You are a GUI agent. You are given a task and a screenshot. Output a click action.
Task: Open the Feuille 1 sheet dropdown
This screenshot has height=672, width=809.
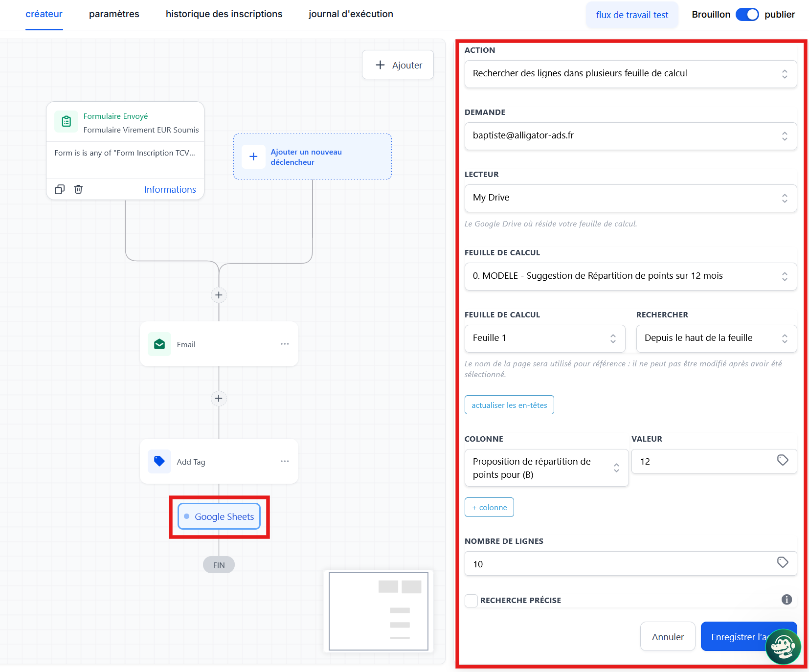pos(545,338)
